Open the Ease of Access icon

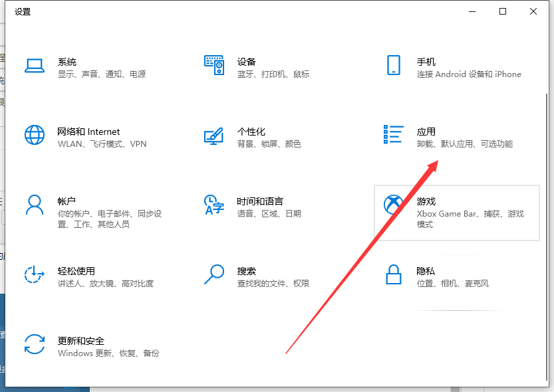click(x=35, y=274)
